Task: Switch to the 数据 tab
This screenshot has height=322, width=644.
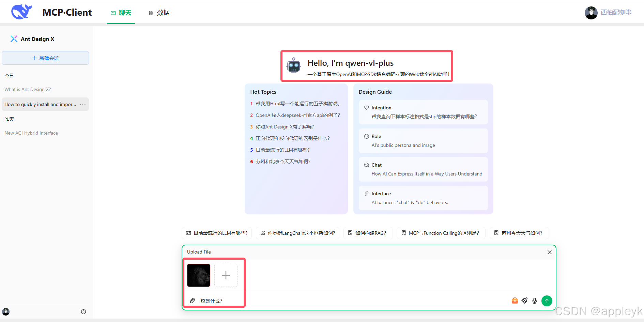Action: point(159,13)
